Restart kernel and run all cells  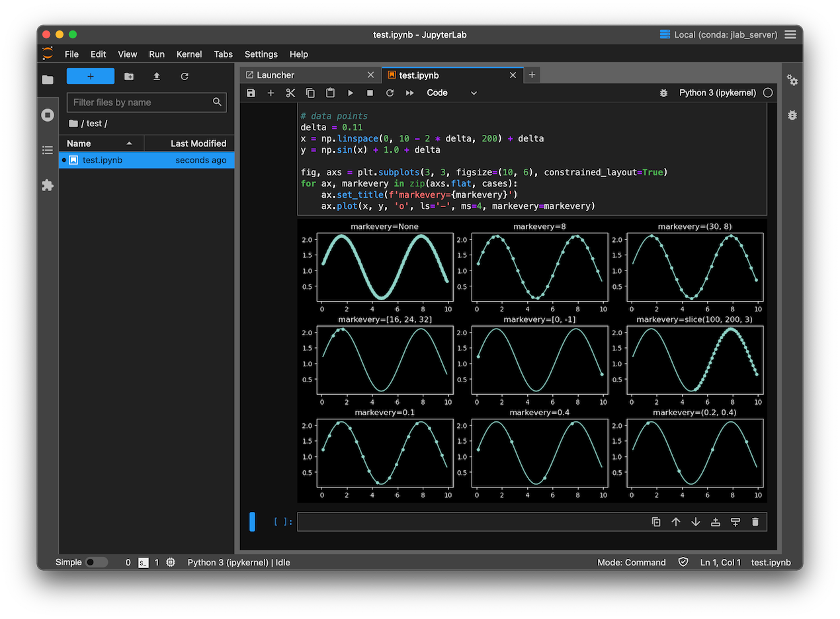pos(410,93)
